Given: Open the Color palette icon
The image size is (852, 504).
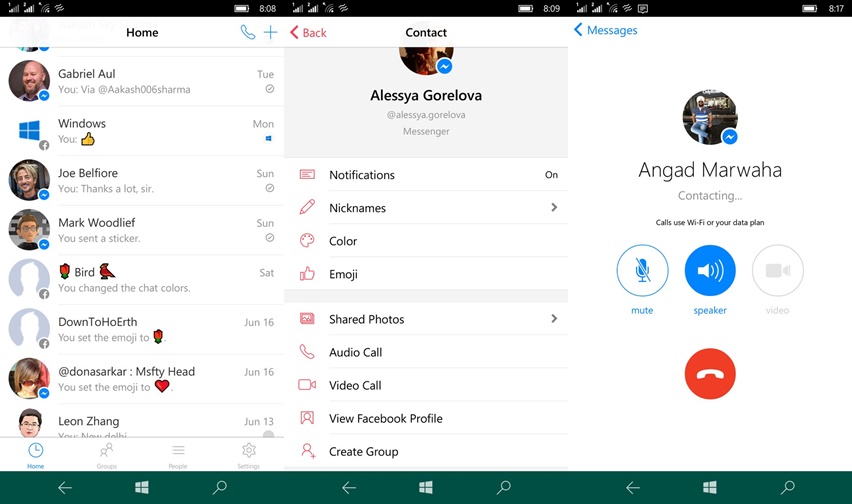Looking at the screenshot, I should (307, 241).
